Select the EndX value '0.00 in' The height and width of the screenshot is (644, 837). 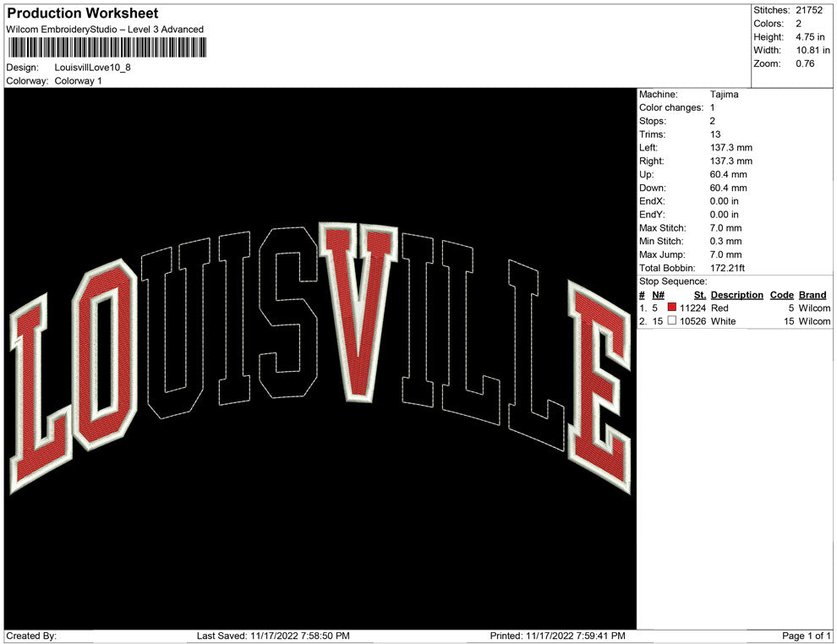pyautogui.click(x=725, y=201)
